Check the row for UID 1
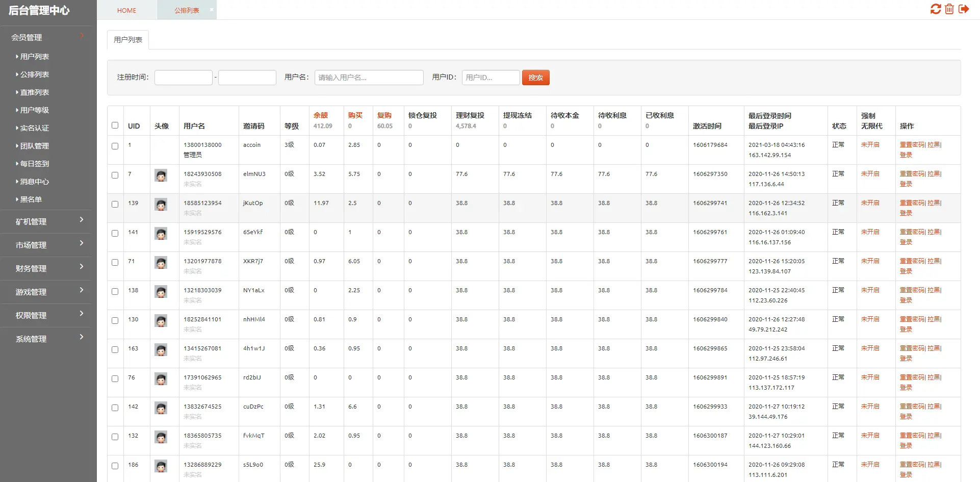This screenshot has height=482, width=980. 115,146
